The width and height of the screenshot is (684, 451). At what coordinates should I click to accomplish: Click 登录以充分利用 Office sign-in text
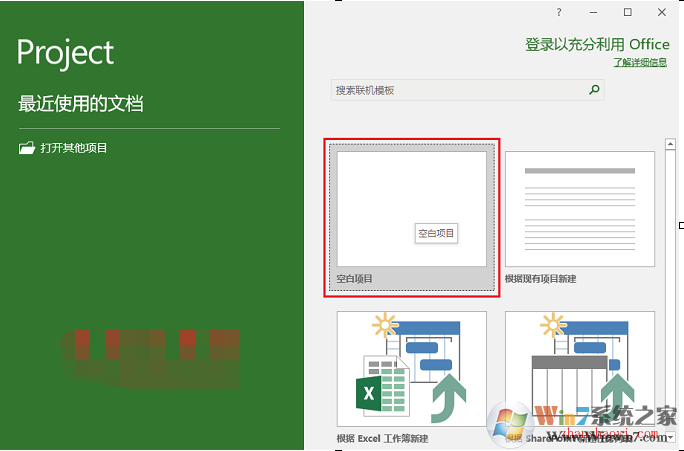tap(597, 44)
